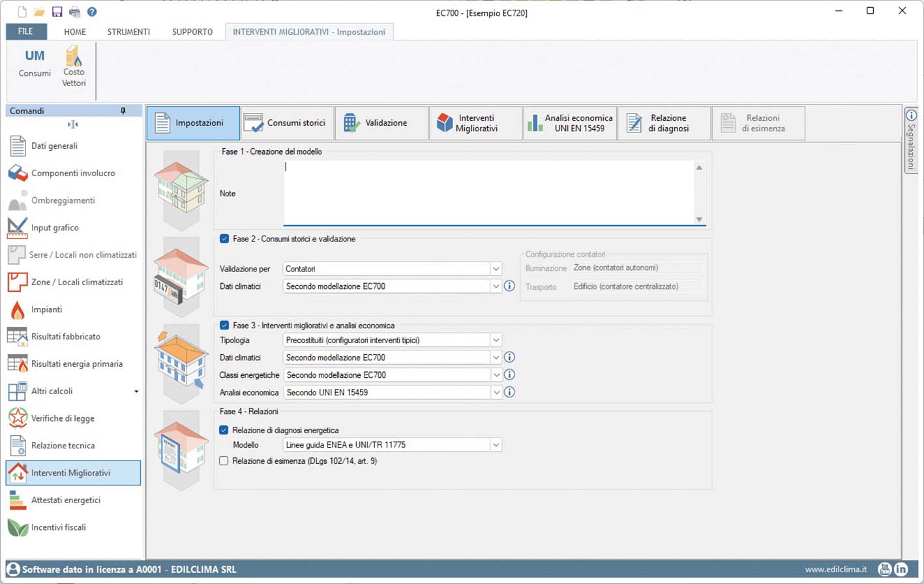This screenshot has height=584, width=924.
Task: Toggle Fase 2 Consumi storici e validazione checkbox
Action: click(224, 239)
